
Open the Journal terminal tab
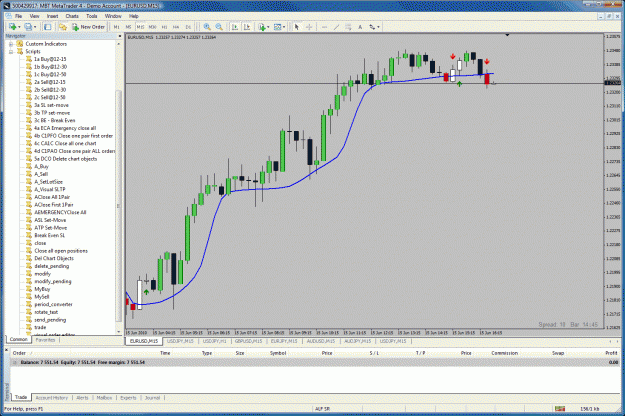click(x=152, y=398)
